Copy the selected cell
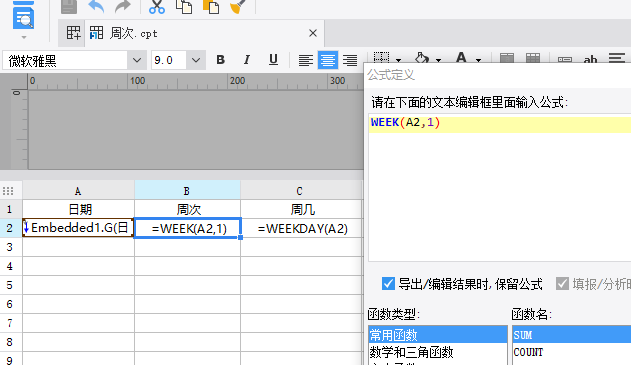The height and width of the screenshot is (365, 631). [x=184, y=7]
